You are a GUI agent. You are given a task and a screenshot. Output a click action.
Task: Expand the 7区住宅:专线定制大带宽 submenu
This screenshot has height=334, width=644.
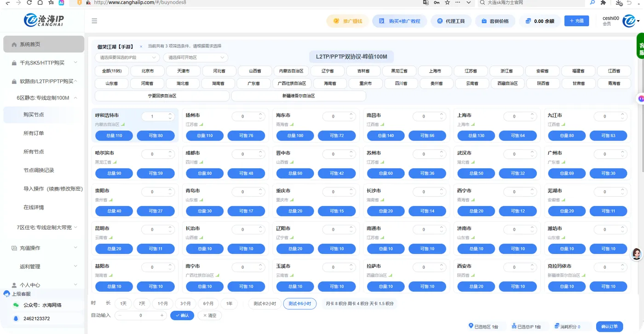(x=44, y=227)
